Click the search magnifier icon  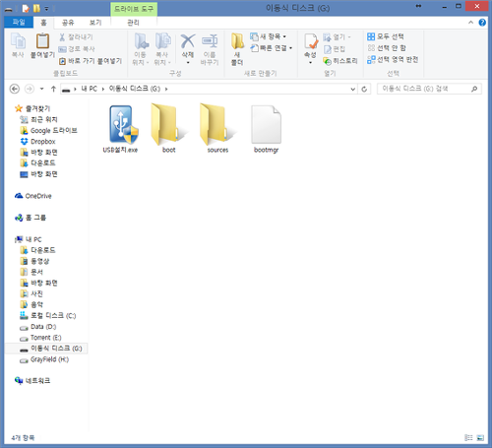coord(474,89)
